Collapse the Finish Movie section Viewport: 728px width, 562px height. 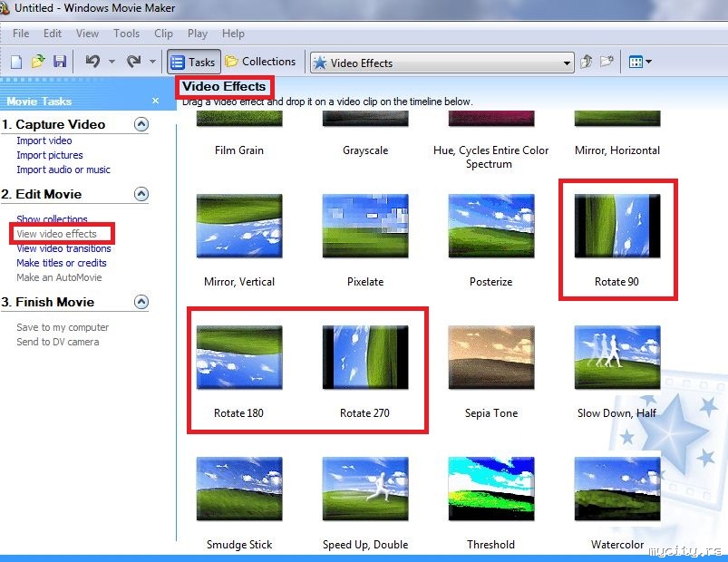[141, 302]
